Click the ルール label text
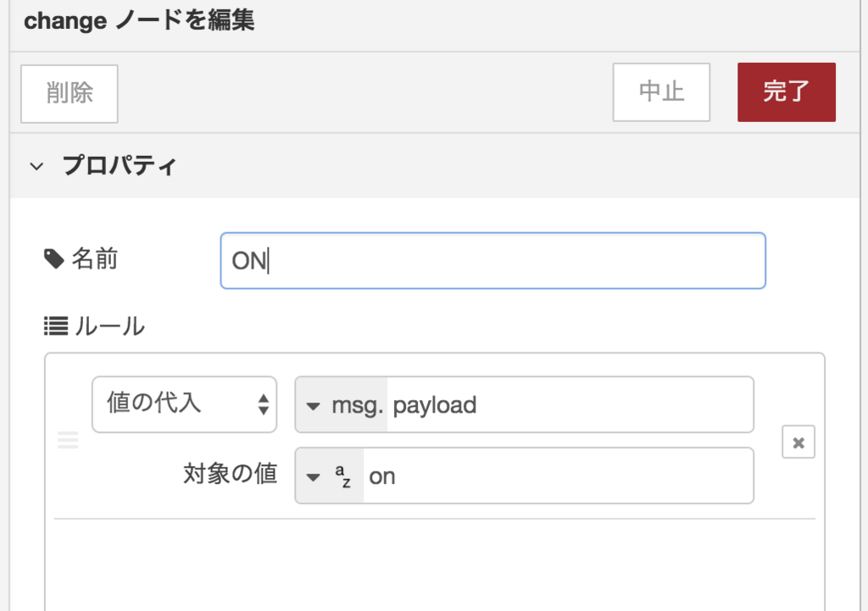Image resolution: width=868 pixels, height=611 pixels. pos(109,326)
